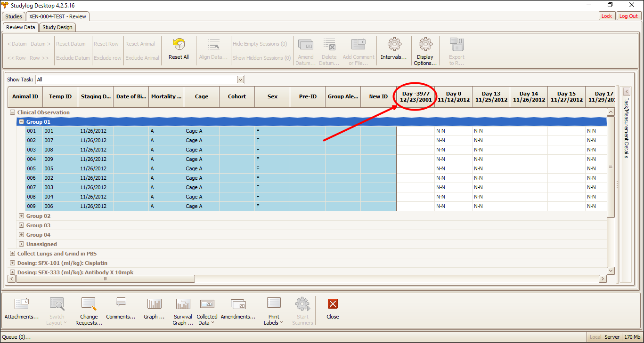Click the horizontal scrollbar thumb

(105, 279)
